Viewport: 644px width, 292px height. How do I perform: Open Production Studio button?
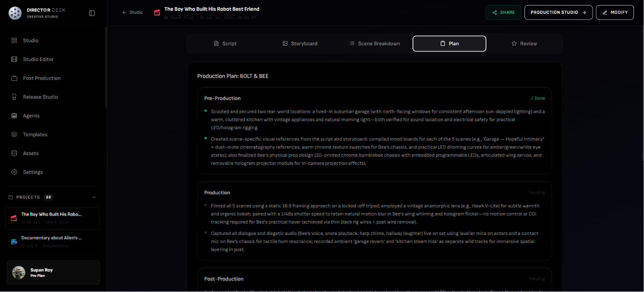[x=558, y=13]
